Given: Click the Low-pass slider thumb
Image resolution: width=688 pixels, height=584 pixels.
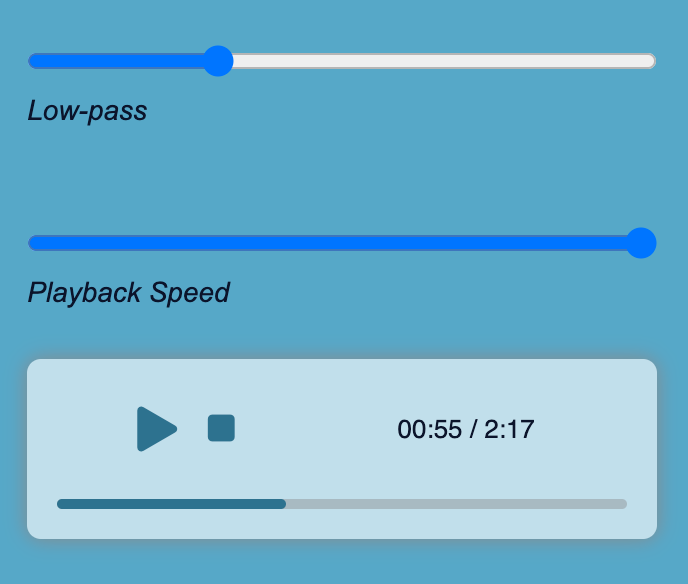Looking at the screenshot, I should (x=218, y=61).
